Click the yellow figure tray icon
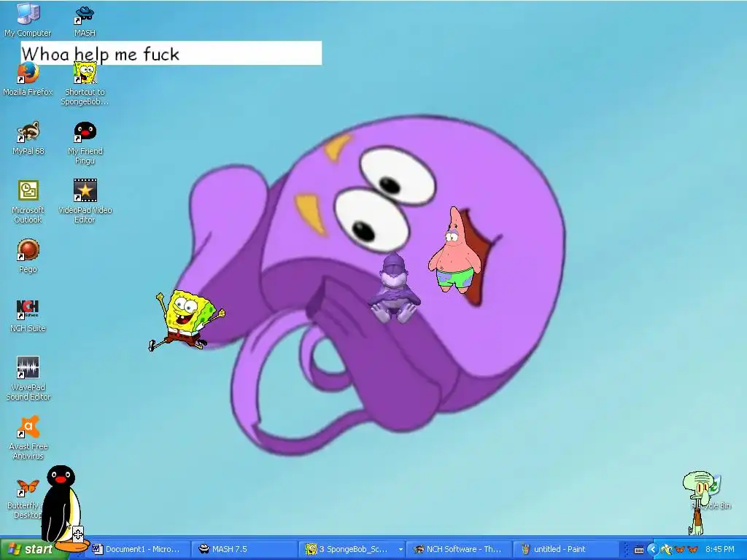Screen dimensions: 747x560 667,550
